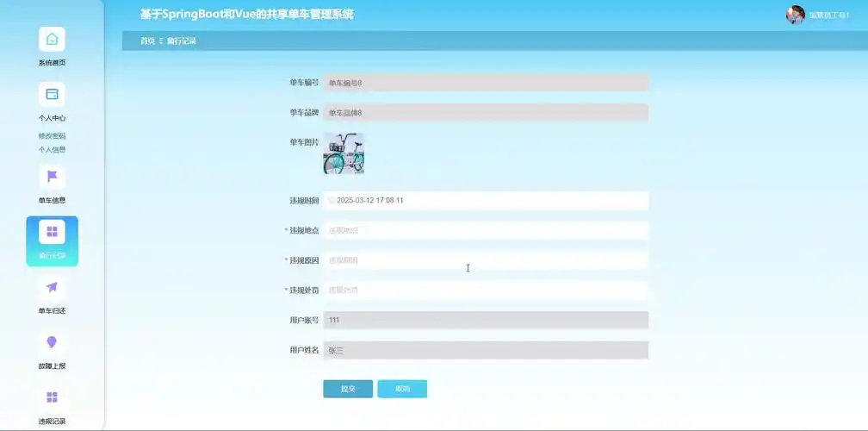The image size is (868, 431).
Task: Open the 违规时间 date-time picker field
Action: (x=486, y=201)
